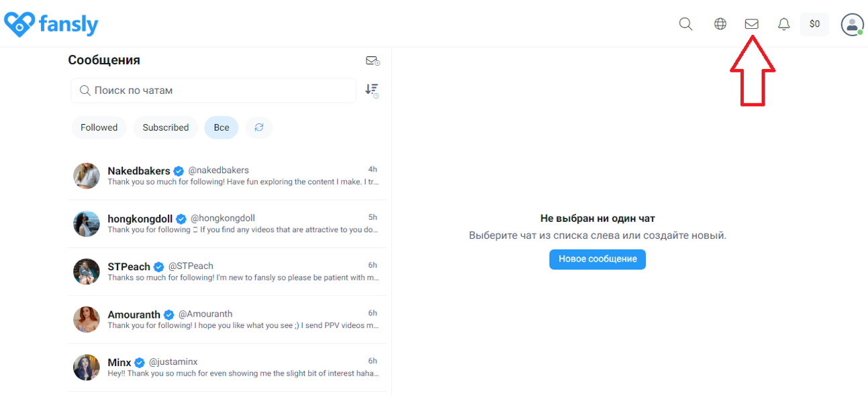Refresh the chat list

pos(259,127)
